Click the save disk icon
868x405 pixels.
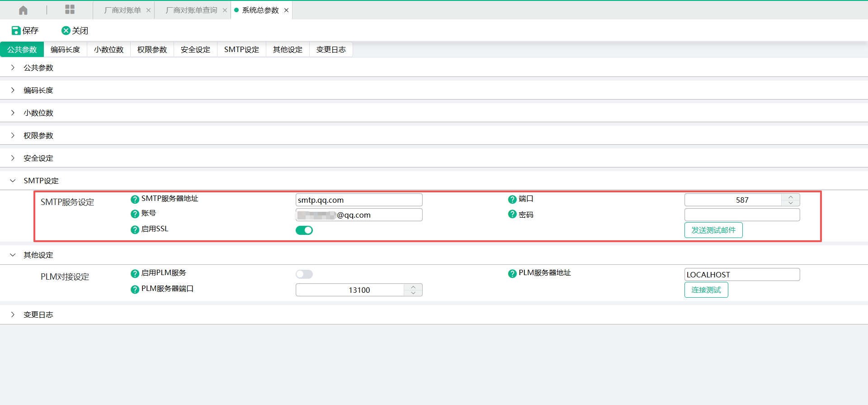[x=16, y=30]
